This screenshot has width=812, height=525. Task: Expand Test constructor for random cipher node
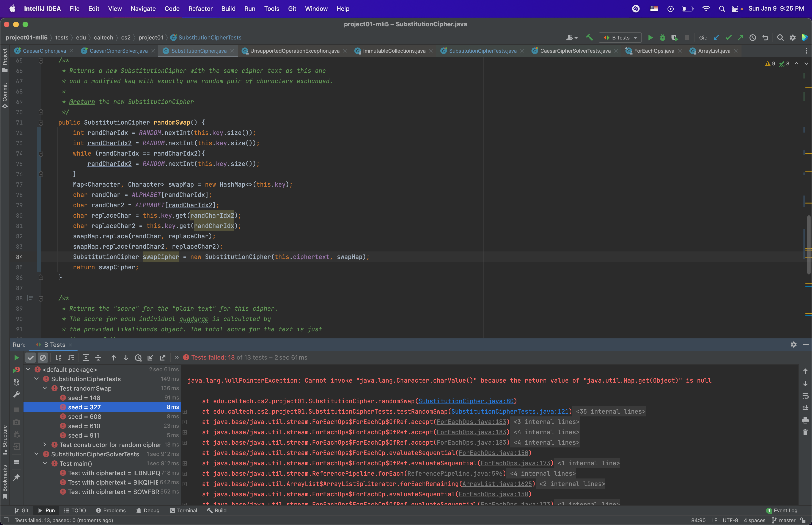[45, 445]
